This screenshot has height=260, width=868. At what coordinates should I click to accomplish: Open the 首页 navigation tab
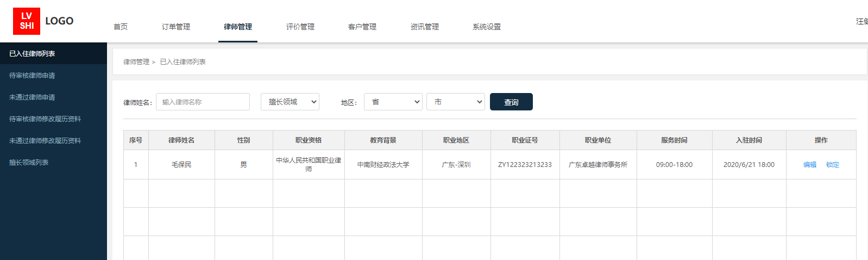121,27
